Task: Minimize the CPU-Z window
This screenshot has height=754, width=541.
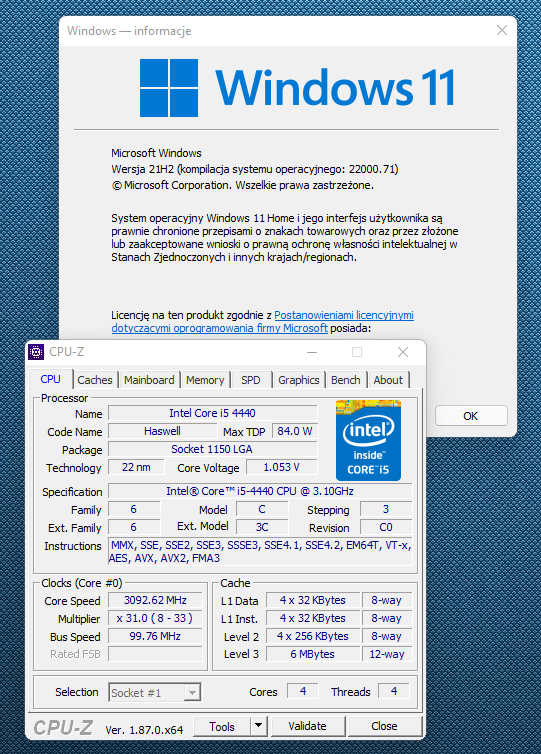Action: (312, 352)
